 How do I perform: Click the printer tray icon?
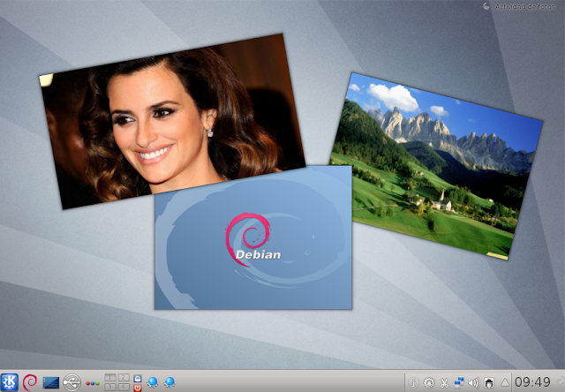(489, 382)
